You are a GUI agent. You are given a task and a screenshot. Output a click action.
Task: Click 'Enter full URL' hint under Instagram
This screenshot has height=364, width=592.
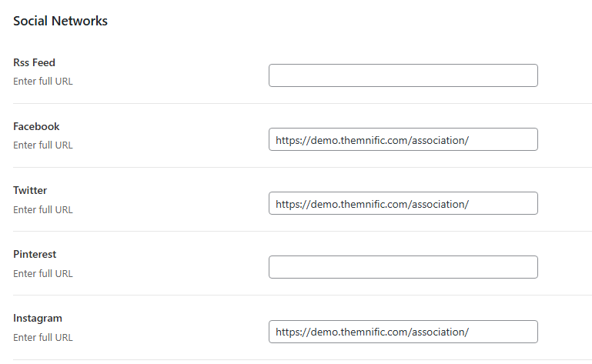(43, 337)
